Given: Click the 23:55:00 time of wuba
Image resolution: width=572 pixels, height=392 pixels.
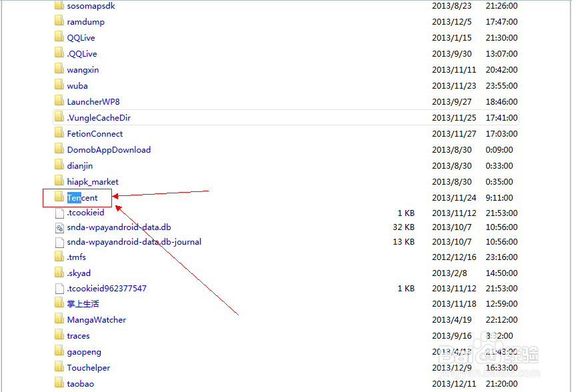Looking at the screenshot, I should (x=501, y=86).
